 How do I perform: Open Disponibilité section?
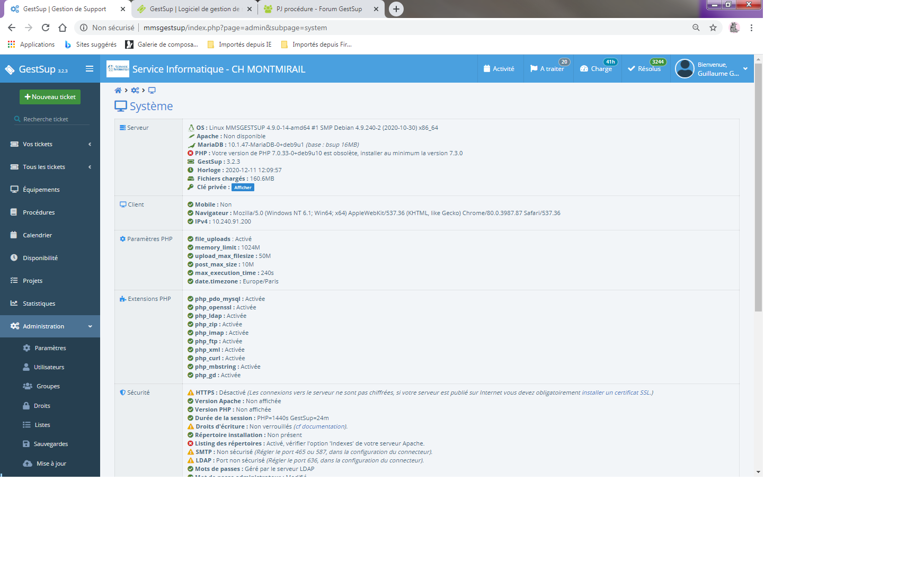click(40, 258)
